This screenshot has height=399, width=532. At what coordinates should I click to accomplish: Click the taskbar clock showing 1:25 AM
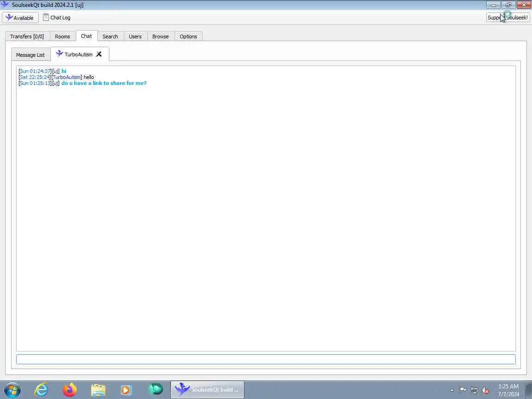tap(508, 390)
